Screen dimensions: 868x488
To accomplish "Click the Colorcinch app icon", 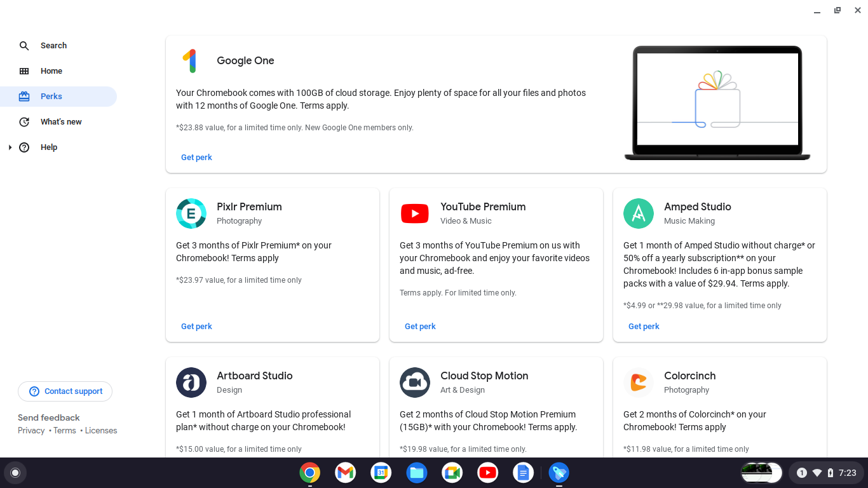I will pos(639,383).
